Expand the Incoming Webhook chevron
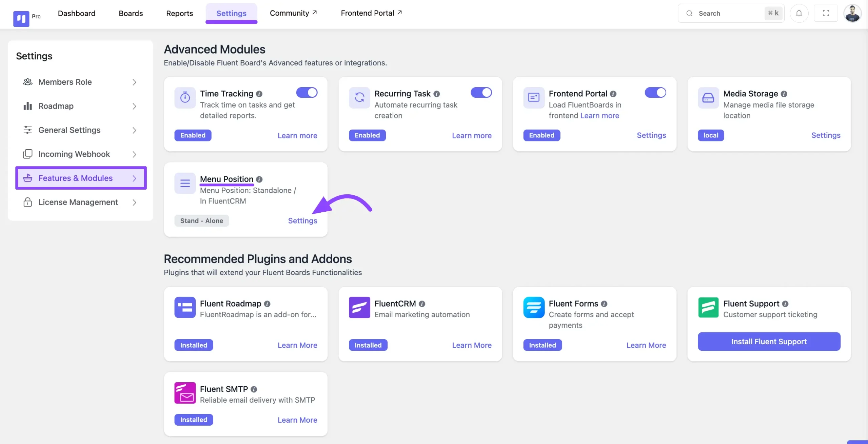This screenshot has width=868, height=444. tap(135, 155)
